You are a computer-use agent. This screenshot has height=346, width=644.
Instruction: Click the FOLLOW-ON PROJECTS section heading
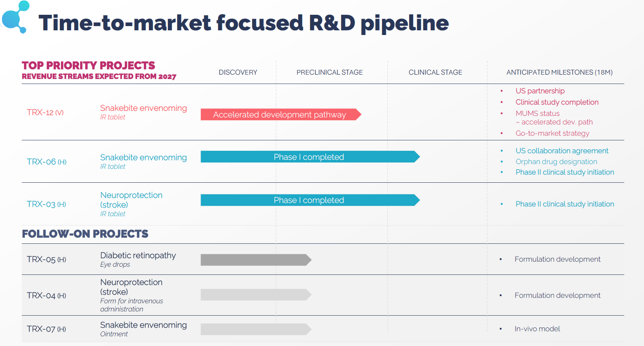(x=85, y=234)
